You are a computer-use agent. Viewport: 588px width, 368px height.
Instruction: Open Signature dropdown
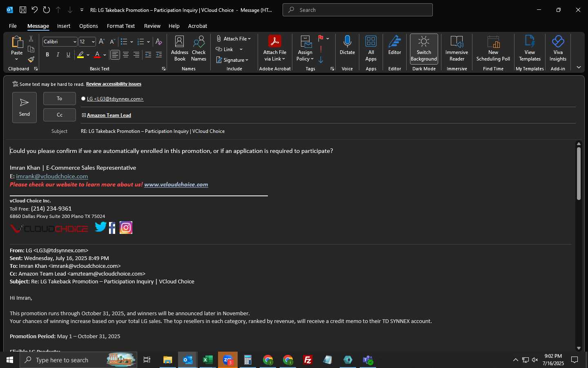click(x=232, y=60)
